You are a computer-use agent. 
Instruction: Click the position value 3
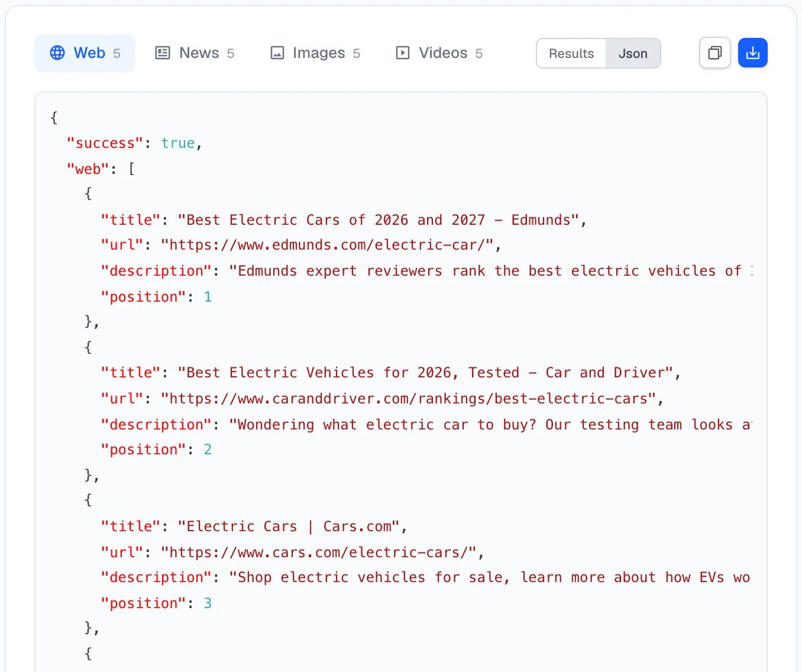208,603
